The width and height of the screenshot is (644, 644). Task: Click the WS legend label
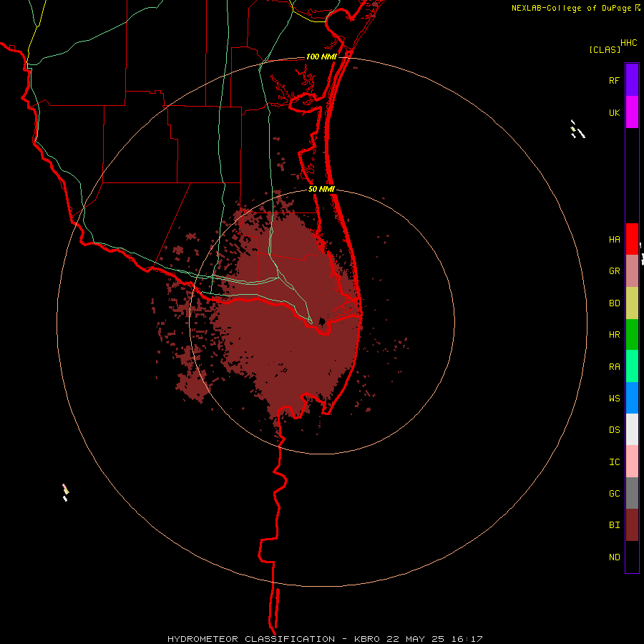[614, 399]
